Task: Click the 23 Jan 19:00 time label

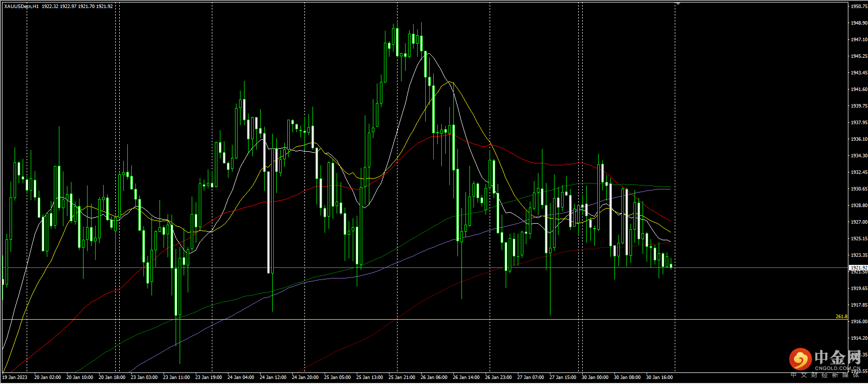Action: 208,377
